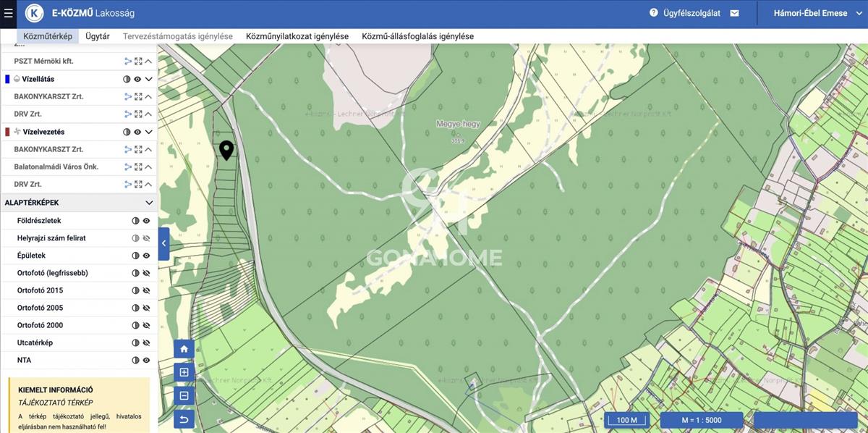Go back to previous map view
The height and width of the screenshot is (433, 868).
click(184, 419)
